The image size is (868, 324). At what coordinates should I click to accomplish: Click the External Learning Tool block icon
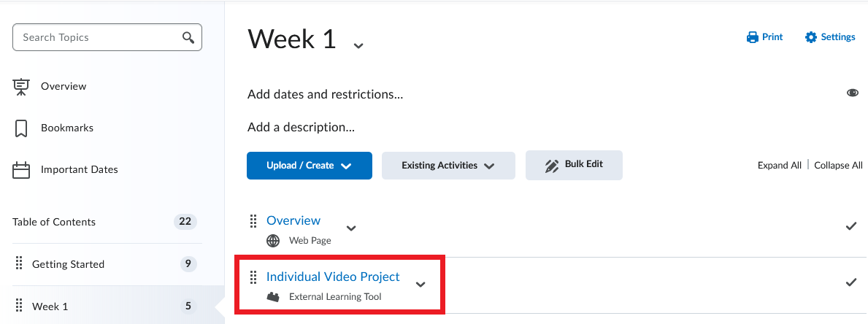coord(273,297)
